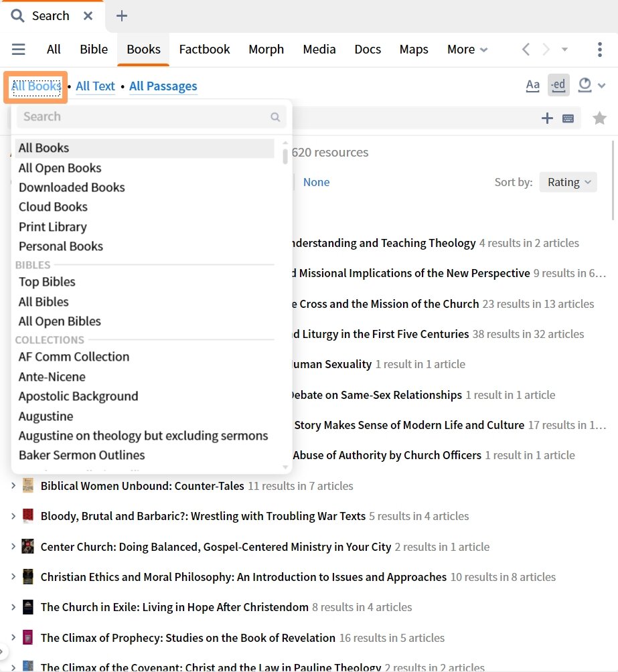Focus the resource list Search field
Screen dimensions: 618x672
pyautogui.click(x=151, y=116)
